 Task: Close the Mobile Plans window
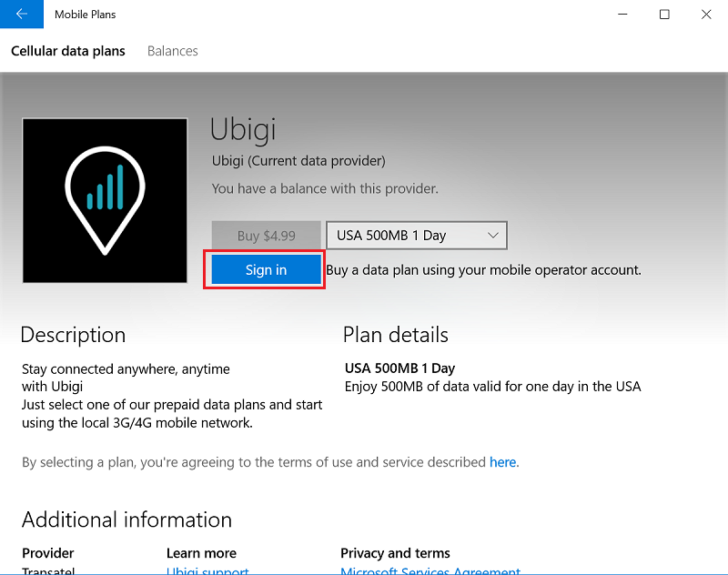point(706,15)
